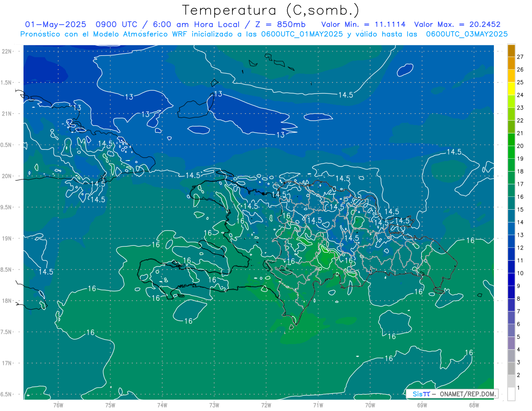The height and width of the screenshot is (411, 532).
Task: Click the "76W" longitude axis label
Action: coord(58,405)
